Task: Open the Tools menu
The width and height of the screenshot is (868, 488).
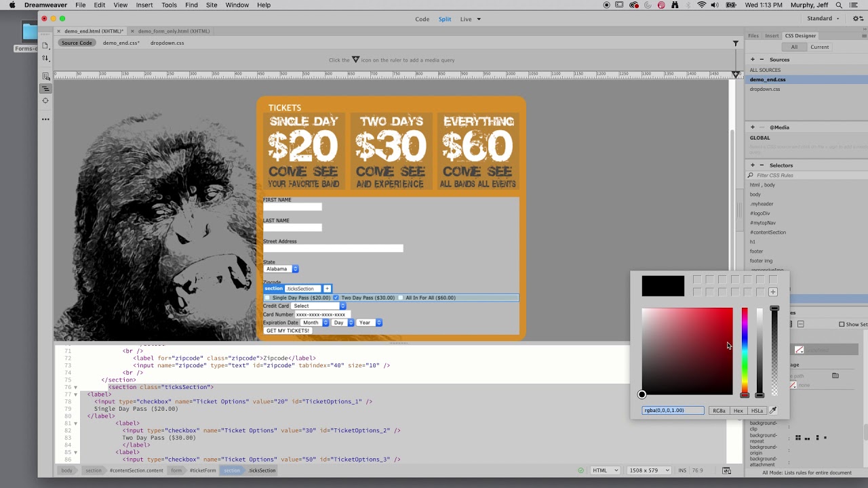Action: [x=169, y=5]
